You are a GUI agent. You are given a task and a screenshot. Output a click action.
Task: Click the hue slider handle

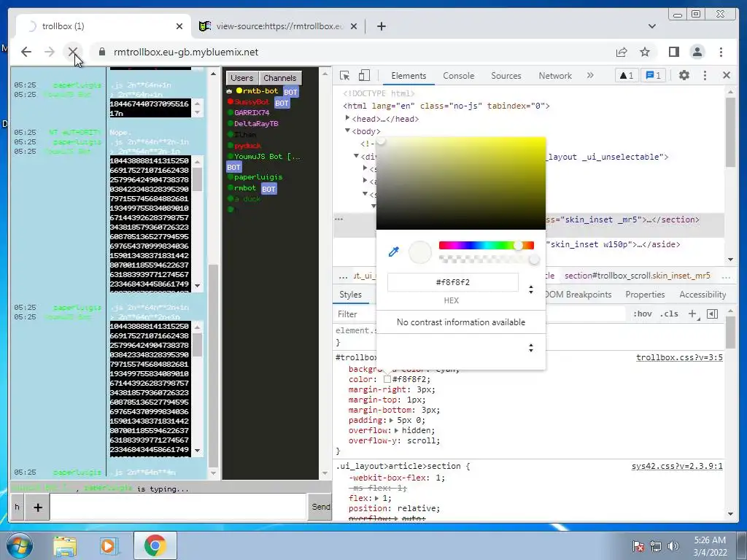518,245
